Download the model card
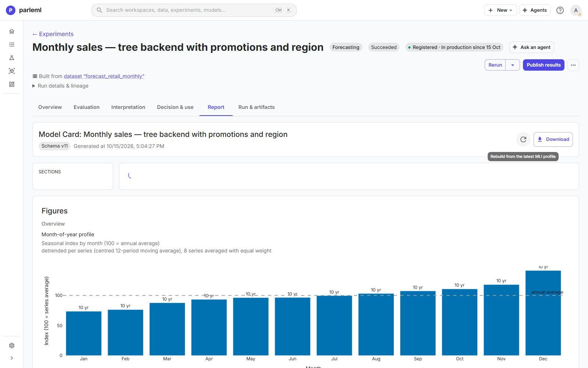The width and height of the screenshot is (588, 368). point(553,139)
